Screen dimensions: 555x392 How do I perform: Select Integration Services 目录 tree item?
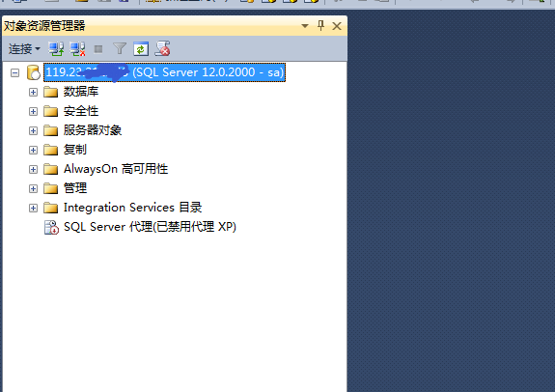coord(133,208)
